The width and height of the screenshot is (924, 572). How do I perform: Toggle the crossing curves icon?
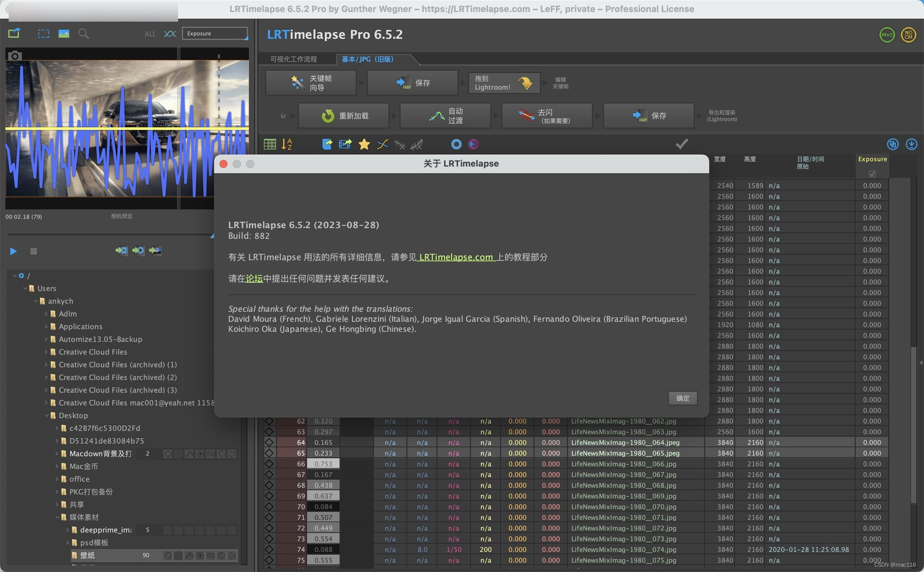(170, 34)
